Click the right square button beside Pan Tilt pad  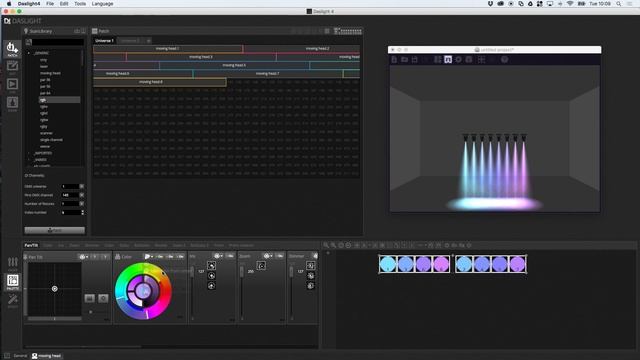coord(103,298)
